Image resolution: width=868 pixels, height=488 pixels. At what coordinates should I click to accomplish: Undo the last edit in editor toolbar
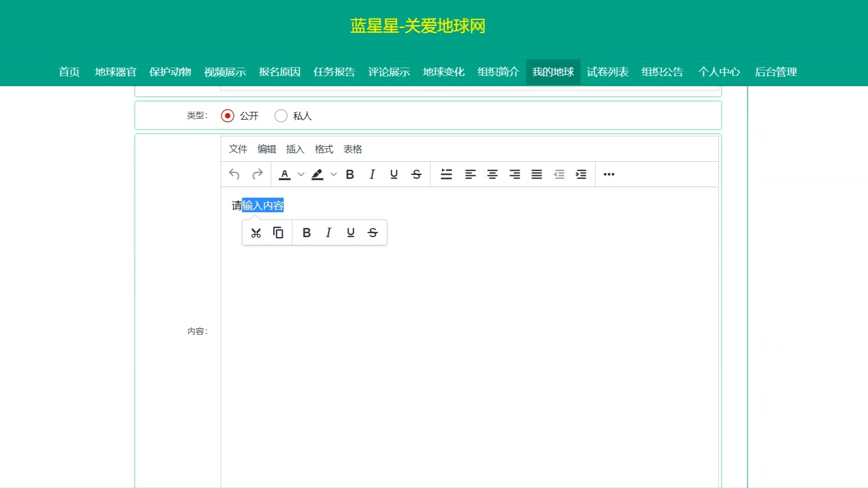[x=234, y=174]
